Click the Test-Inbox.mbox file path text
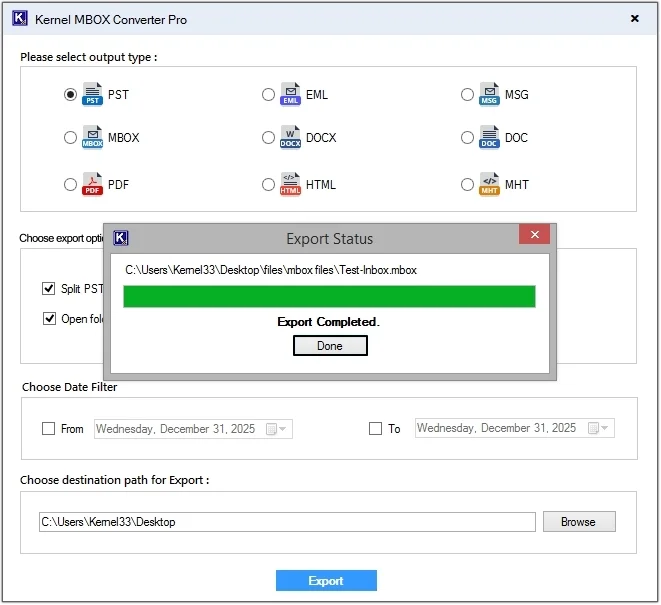 pos(271,270)
